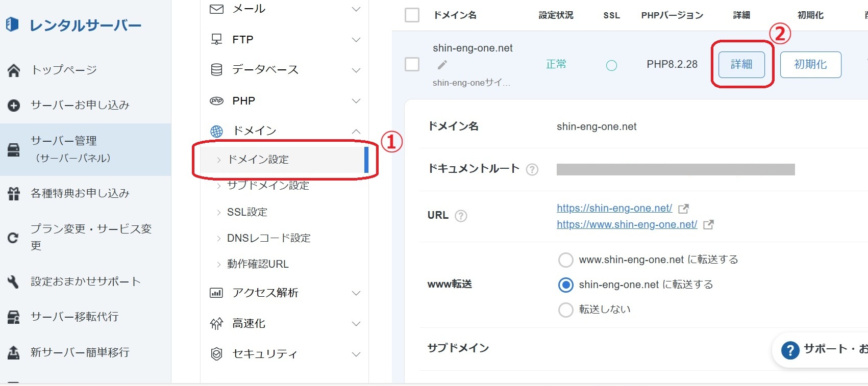Expand the 高速化 menu chevron
Image resolution: width=868 pixels, height=386 pixels.
tap(356, 324)
